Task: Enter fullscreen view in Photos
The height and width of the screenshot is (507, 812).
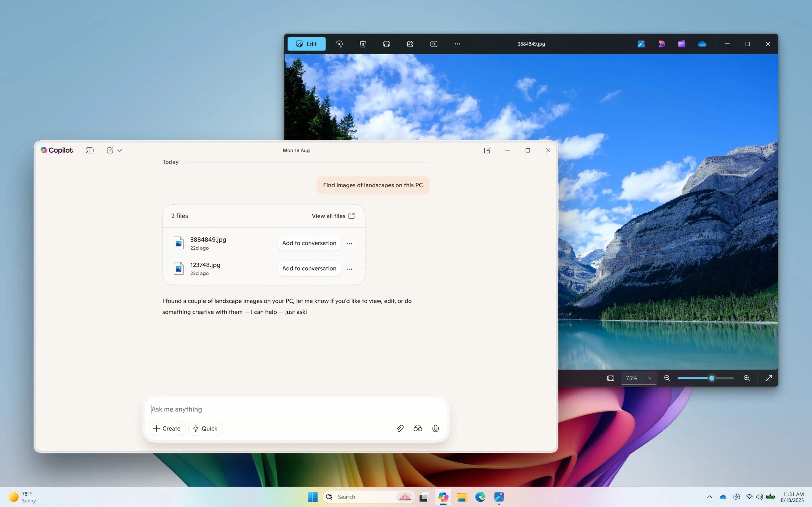Action: pyautogui.click(x=768, y=378)
